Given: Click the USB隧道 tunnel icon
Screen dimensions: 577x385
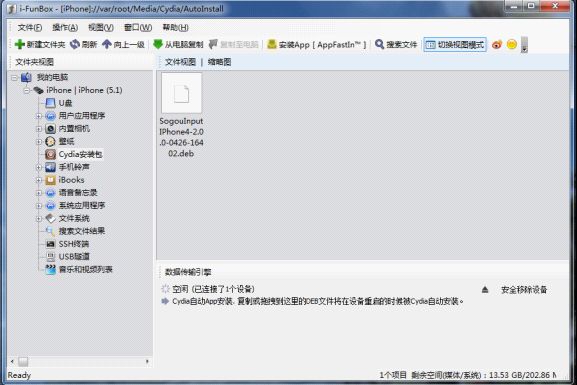Looking at the screenshot, I should pos(50,257).
